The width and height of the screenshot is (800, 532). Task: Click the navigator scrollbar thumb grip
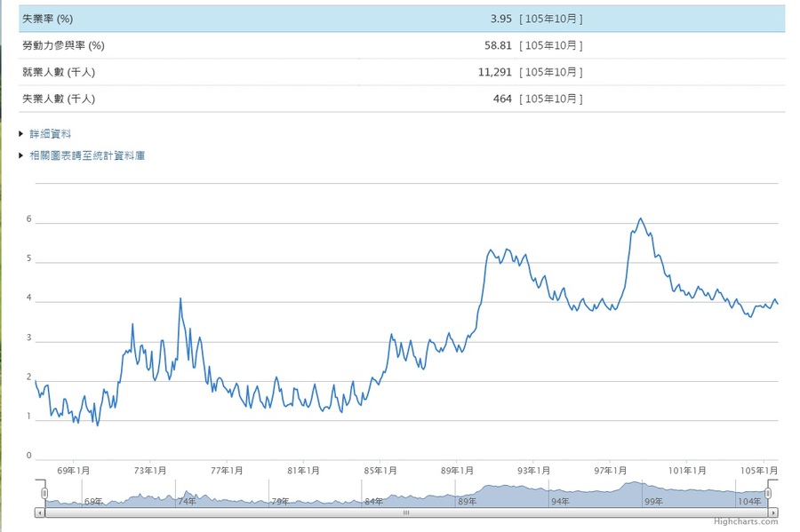406,512
